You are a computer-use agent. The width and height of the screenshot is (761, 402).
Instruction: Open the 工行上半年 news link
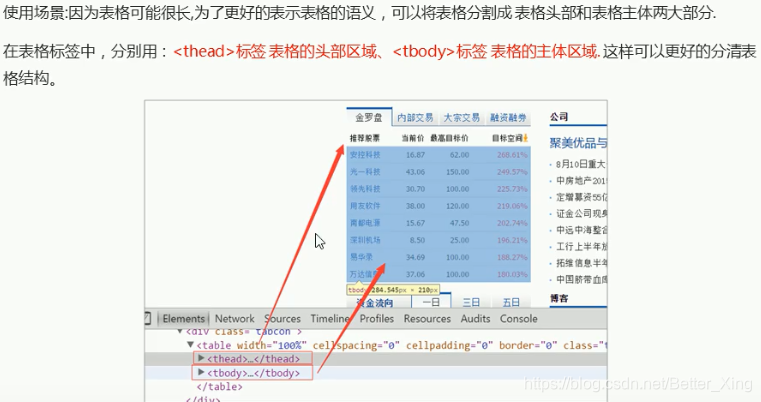click(581, 247)
